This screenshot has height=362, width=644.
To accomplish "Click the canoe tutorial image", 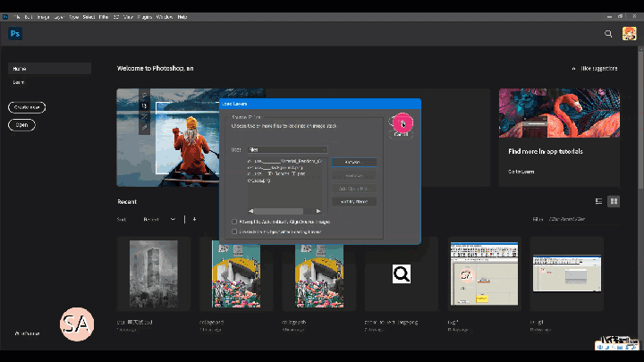I will point(168,138).
